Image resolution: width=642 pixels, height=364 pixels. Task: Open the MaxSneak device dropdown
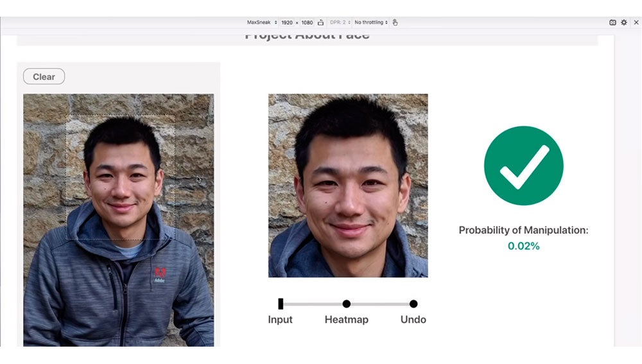[x=262, y=22]
